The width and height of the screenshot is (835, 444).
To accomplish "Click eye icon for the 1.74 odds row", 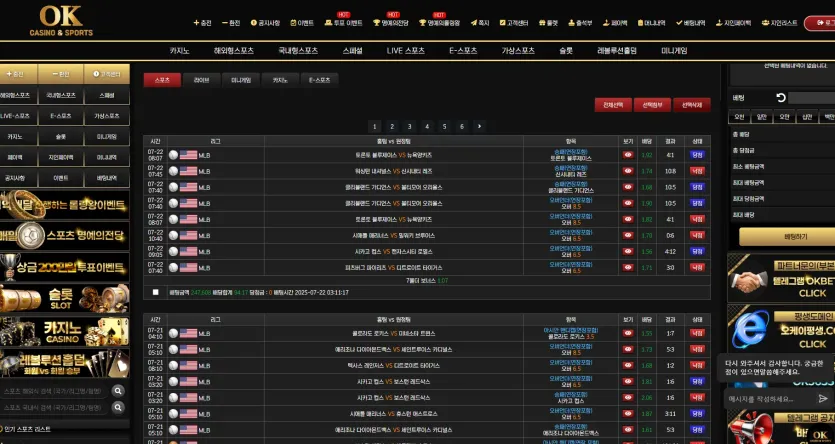I will tap(628, 171).
